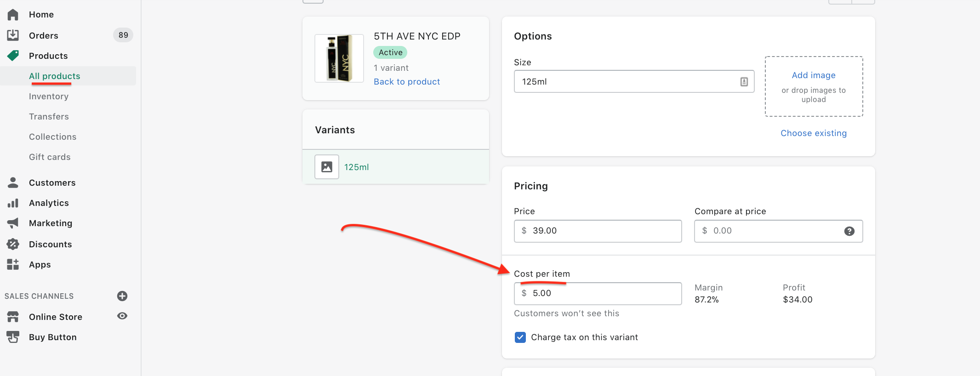Click the Compare at price help icon
The height and width of the screenshot is (376, 980).
[x=849, y=231]
